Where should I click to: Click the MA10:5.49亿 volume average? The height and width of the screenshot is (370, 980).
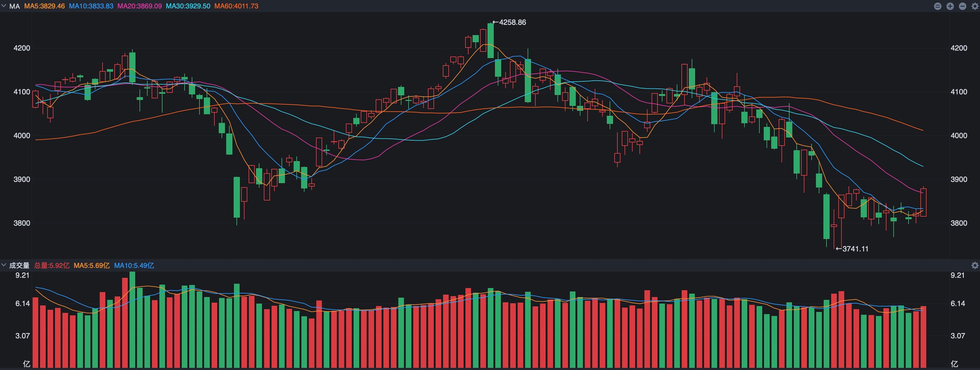[x=134, y=265]
